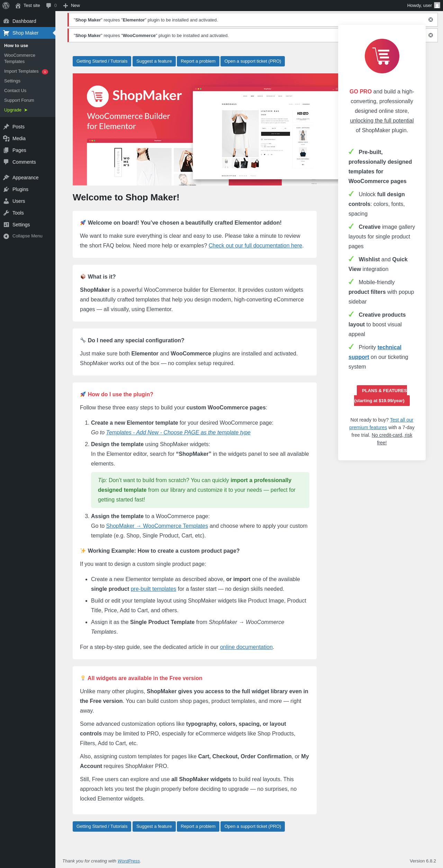Screen dimensions: 443x868
Task: Open the Dashboard menu
Action: click(x=28, y=21)
